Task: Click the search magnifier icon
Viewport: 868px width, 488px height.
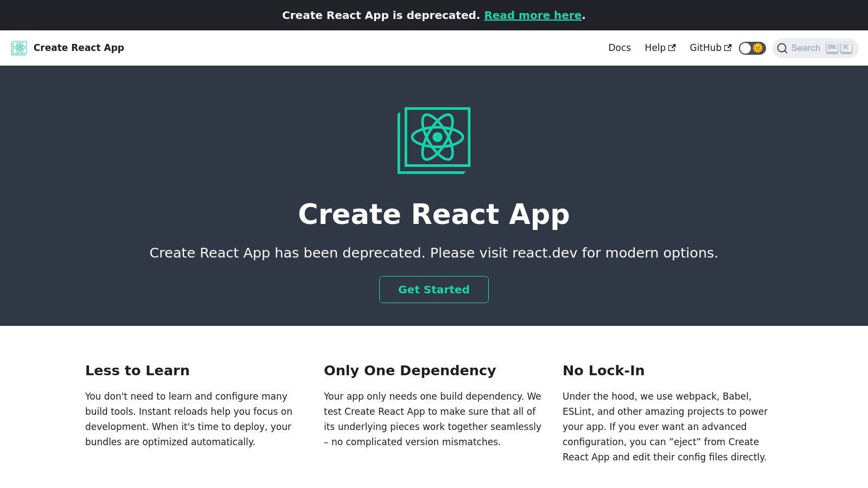Action: point(782,48)
